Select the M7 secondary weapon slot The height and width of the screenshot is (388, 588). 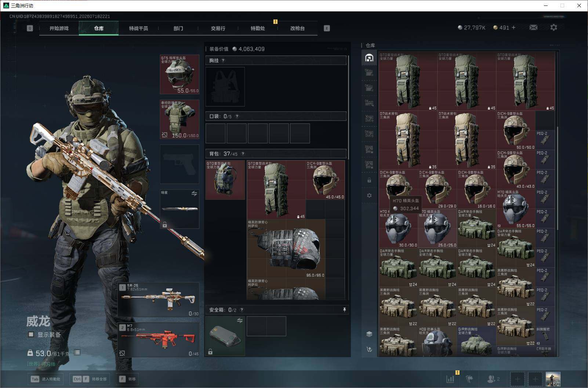pyautogui.click(x=159, y=340)
